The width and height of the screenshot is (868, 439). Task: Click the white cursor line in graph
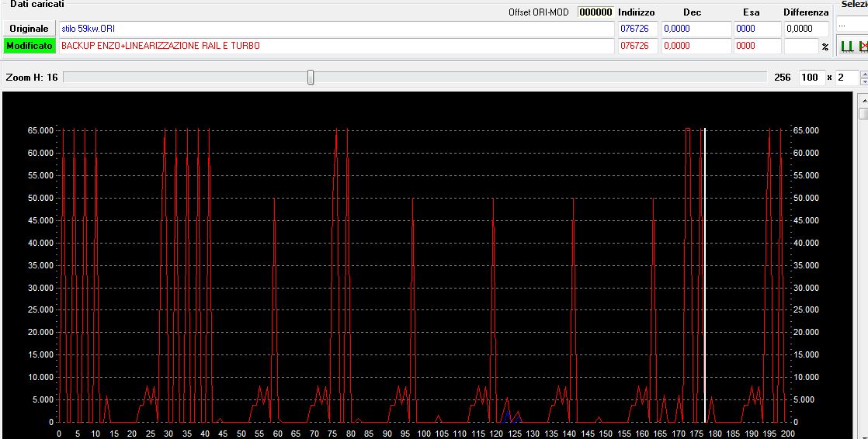coord(704,271)
